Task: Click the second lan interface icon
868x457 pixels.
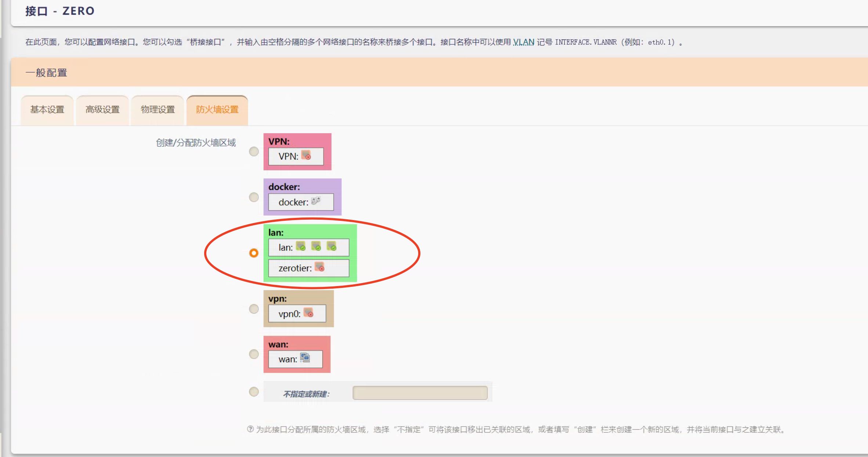Action: [316, 246]
